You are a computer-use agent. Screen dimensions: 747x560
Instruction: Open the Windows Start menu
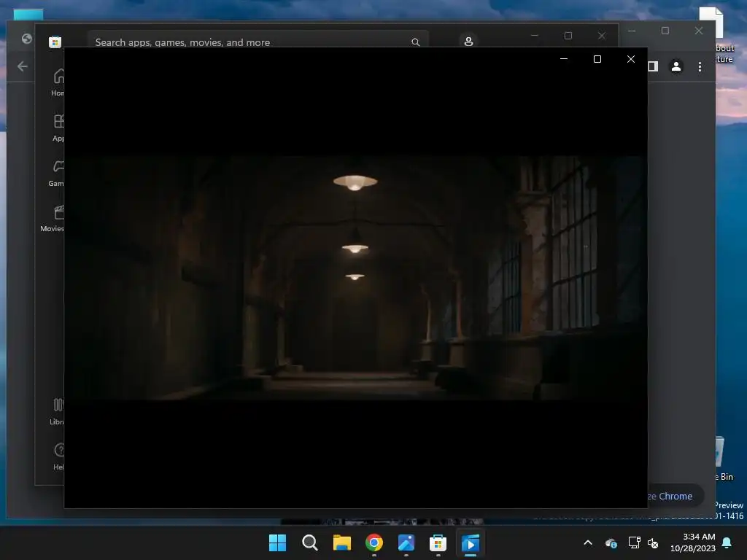278,542
